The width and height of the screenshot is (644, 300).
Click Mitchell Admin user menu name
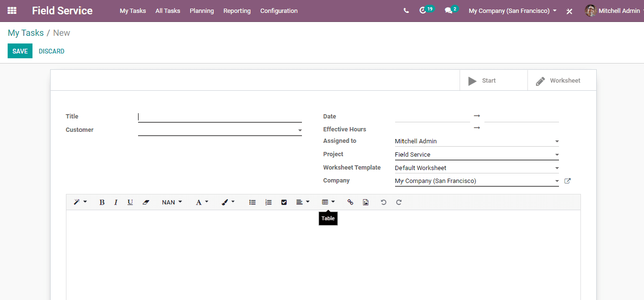[619, 11]
